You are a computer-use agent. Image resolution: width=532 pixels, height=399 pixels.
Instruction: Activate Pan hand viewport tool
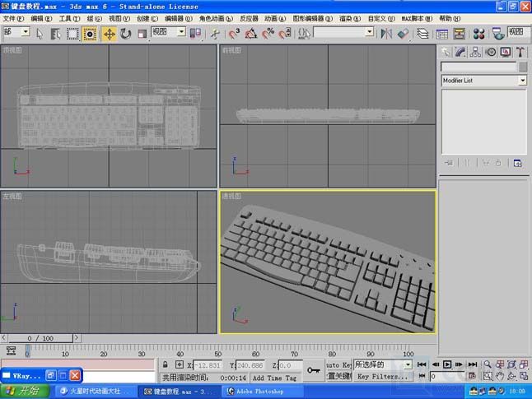(499, 376)
